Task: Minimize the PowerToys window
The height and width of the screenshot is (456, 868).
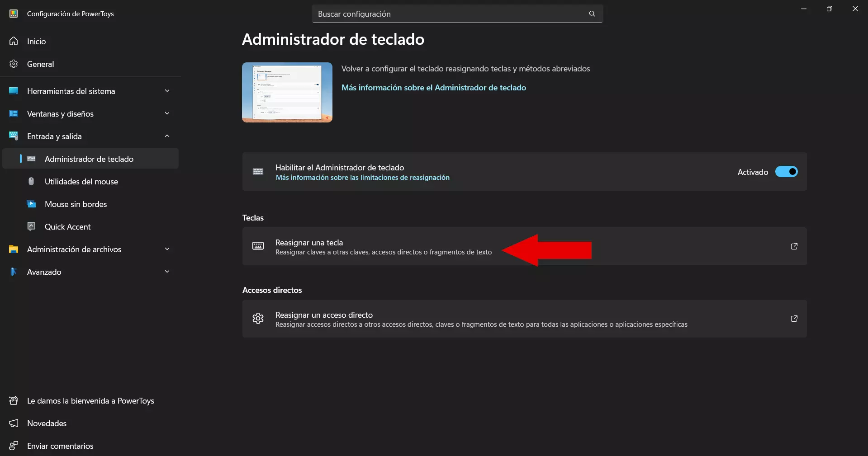Action: coord(804,9)
